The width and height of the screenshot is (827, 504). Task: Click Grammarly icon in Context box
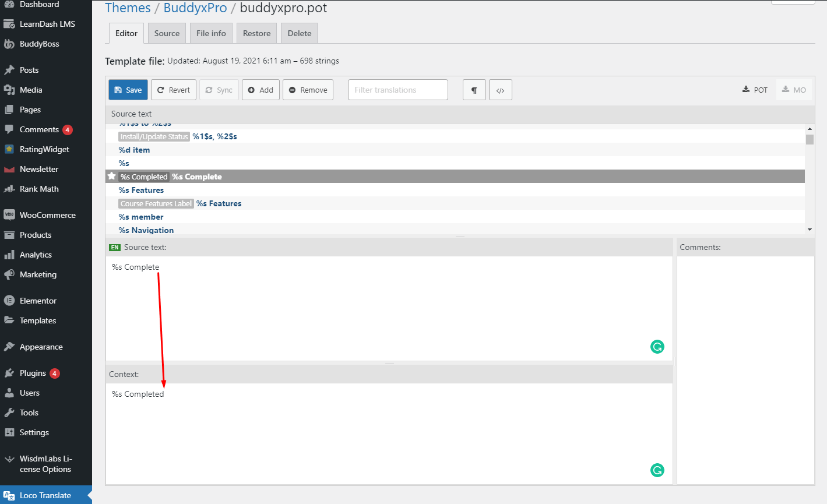(657, 470)
